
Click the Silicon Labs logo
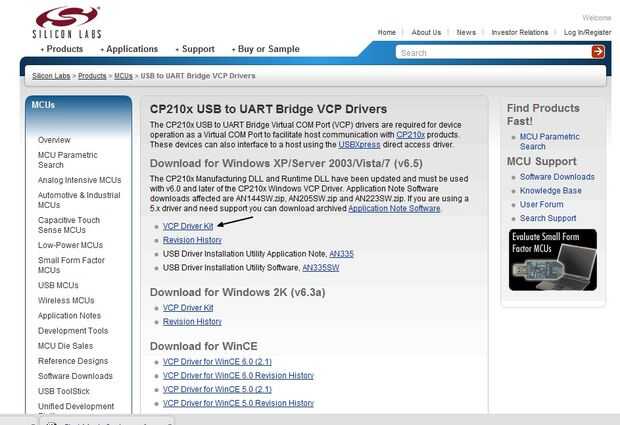67,23
